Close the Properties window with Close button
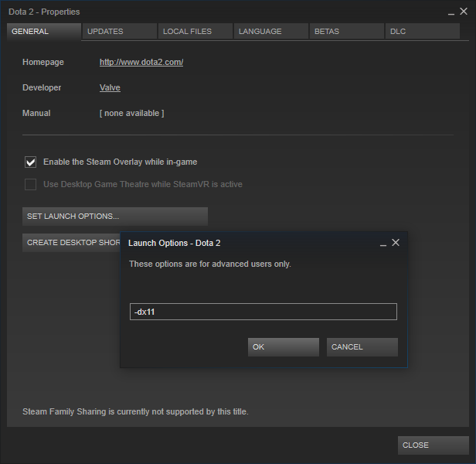The image size is (476, 464). click(x=433, y=445)
